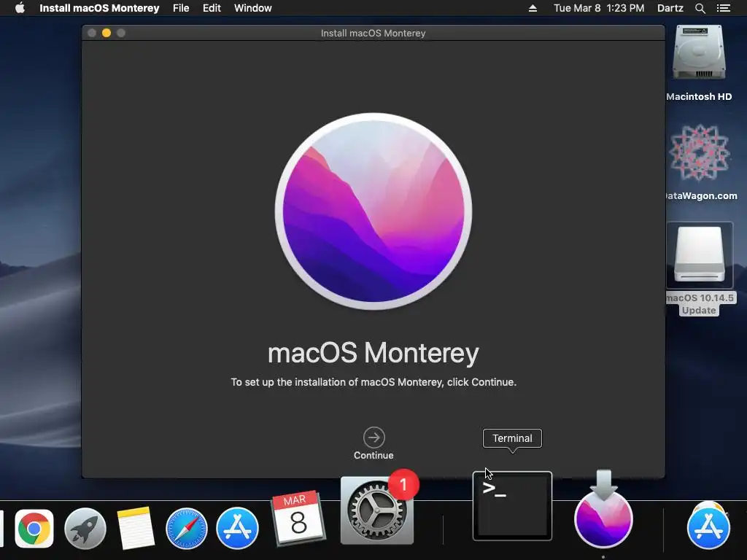This screenshot has height=560, width=747.
Task: Open Notes from the Dock
Action: pyautogui.click(x=136, y=529)
